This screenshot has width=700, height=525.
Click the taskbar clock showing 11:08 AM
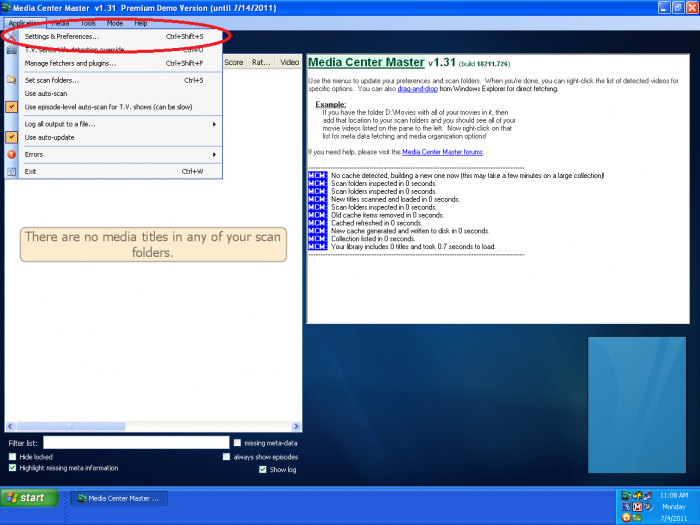(674, 496)
